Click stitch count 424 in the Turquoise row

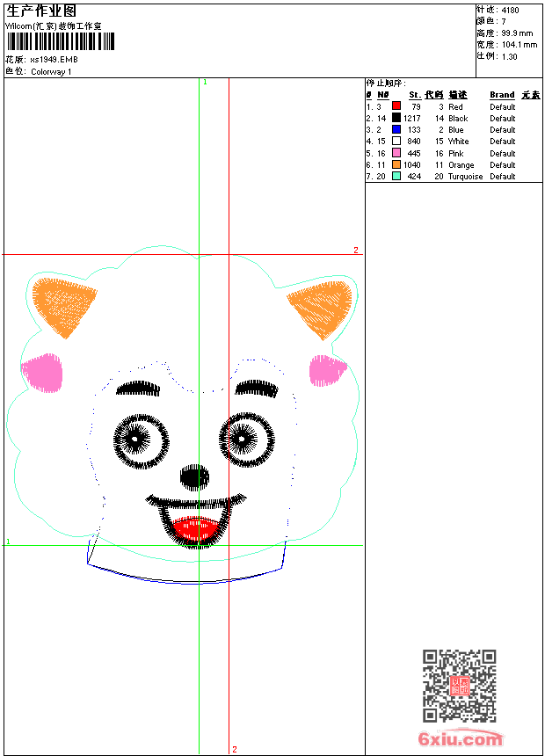tap(414, 177)
